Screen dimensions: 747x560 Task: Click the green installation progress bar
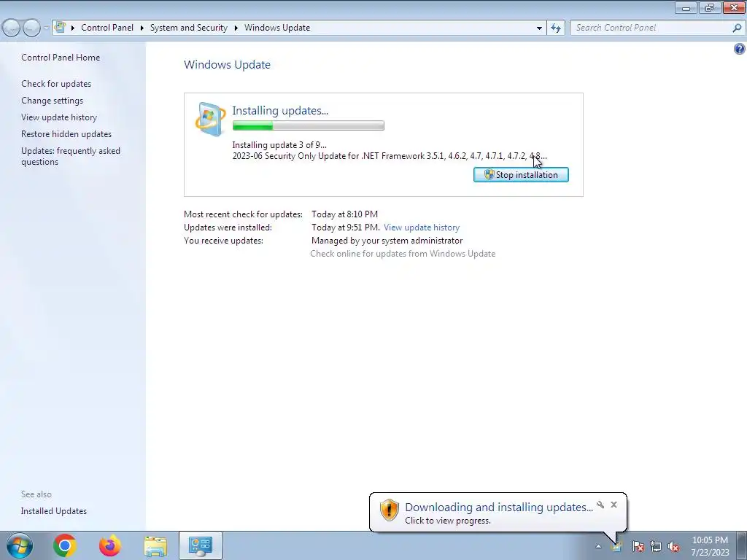309,125
